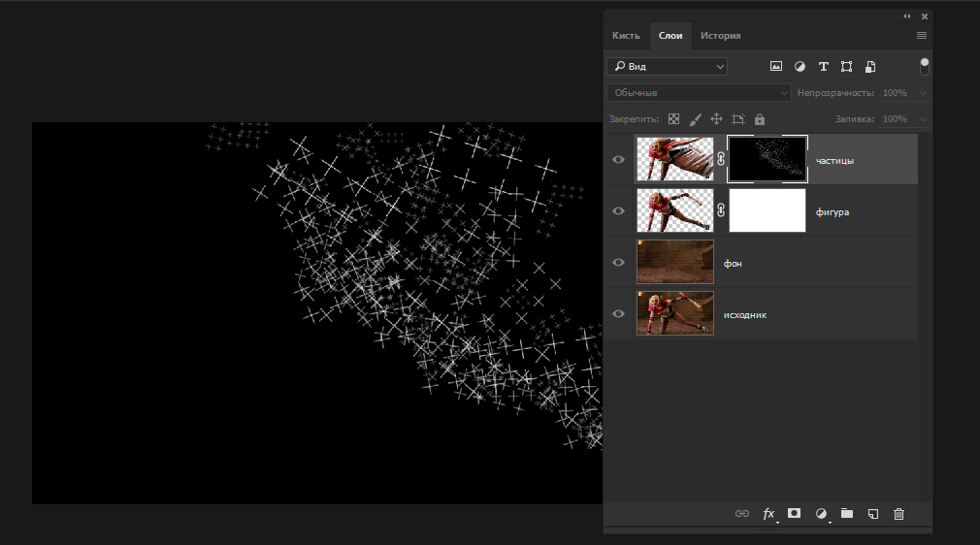Hide the исходник layer
The height and width of the screenshot is (545, 980).
(618, 314)
